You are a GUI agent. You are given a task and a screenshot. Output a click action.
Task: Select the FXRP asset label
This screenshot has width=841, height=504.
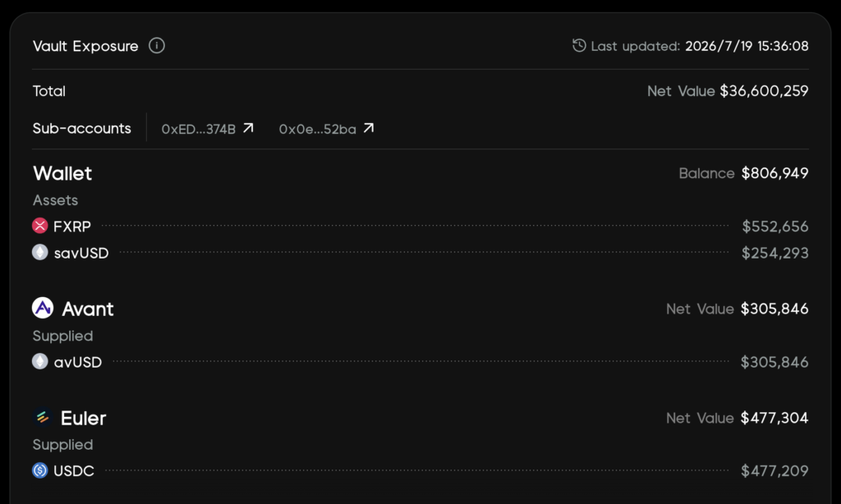[72, 227]
